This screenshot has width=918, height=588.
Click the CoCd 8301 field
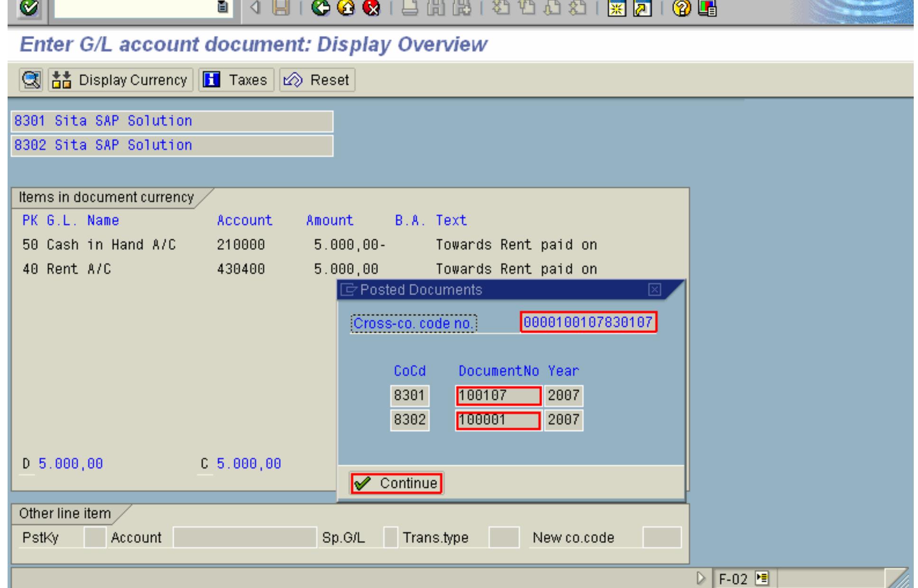tap(410, 395)
